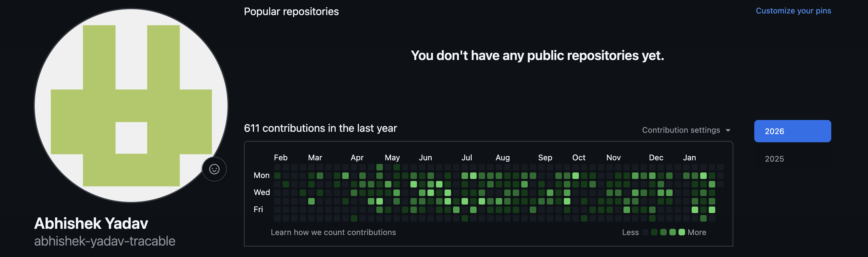Follow the Customize your pins link
The width and height of the screenshot is (868, 257).
pyautogui.click(x=794, y=10)
